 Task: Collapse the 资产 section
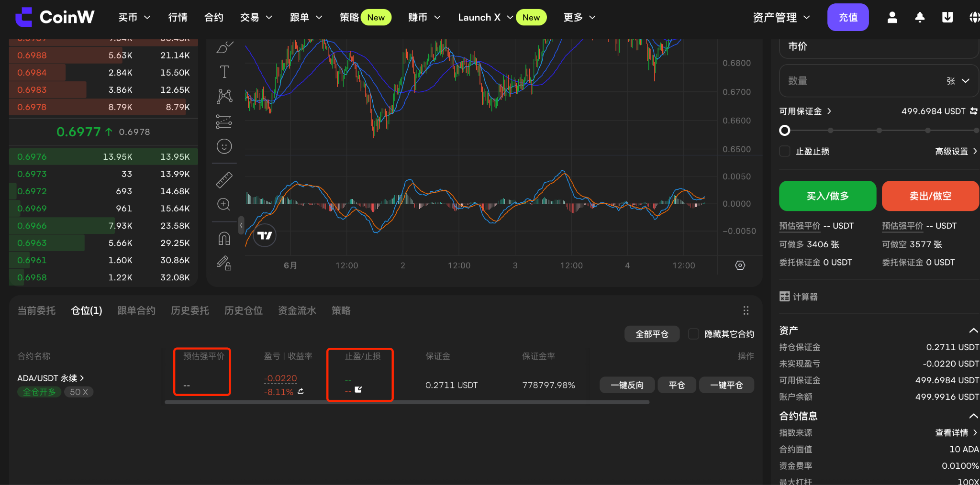coord(973,331)
